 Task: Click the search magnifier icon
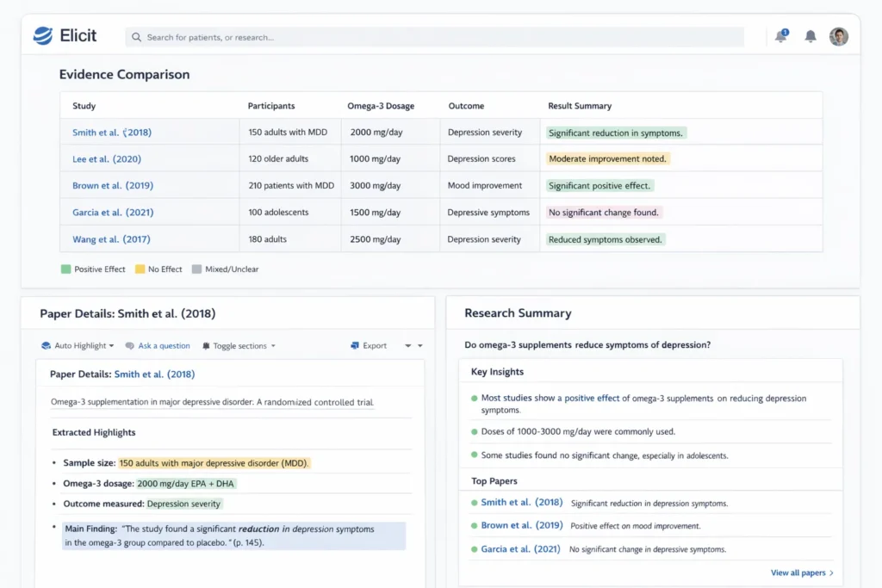click(x=136, y=37)
